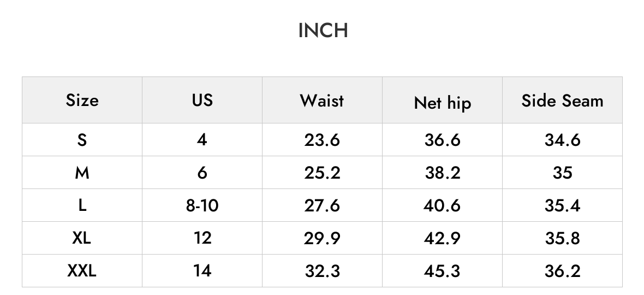Click the INCH heading above the table

click(323, 31)
